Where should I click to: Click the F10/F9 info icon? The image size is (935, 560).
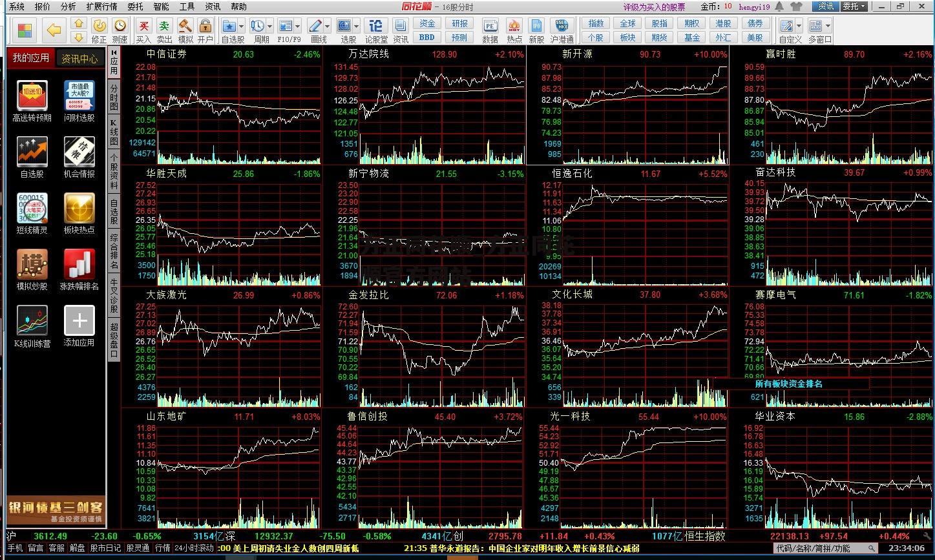point(286,26)
